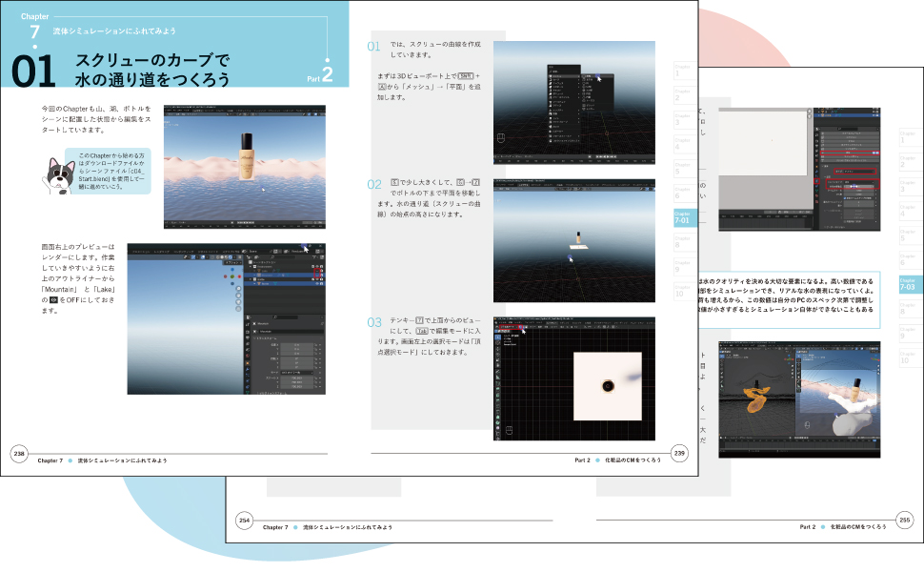Click the dog mascot illustration
Screen dimensions: 924x572
(58, 175)
